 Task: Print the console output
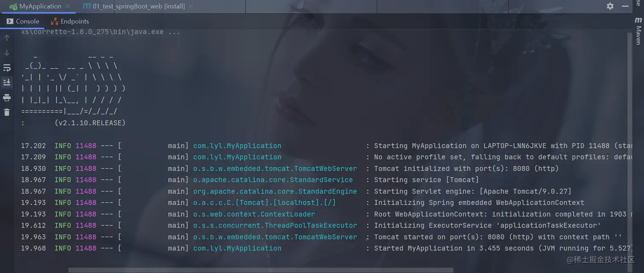tap(7, 98)
